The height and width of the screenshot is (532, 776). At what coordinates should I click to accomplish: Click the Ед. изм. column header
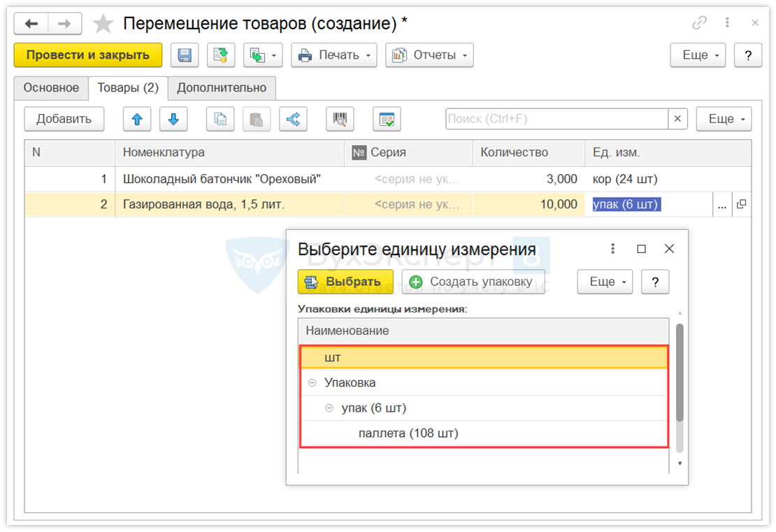668,152
